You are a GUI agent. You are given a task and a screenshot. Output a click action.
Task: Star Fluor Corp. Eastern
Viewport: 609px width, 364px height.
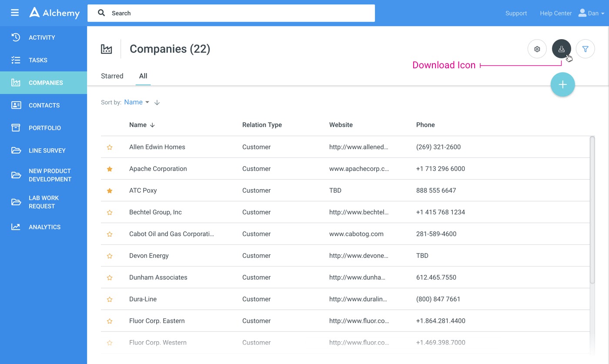coord(110,321)
